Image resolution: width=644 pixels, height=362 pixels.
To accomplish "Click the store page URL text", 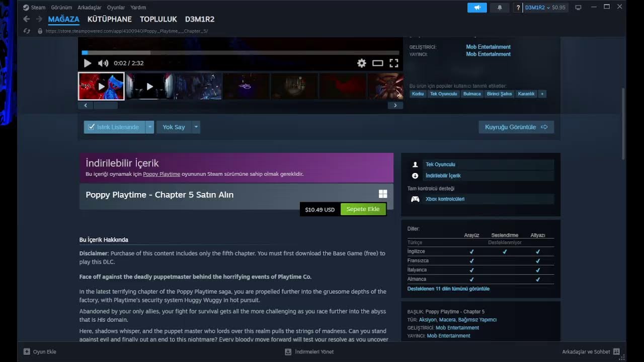I will point(126,31).
